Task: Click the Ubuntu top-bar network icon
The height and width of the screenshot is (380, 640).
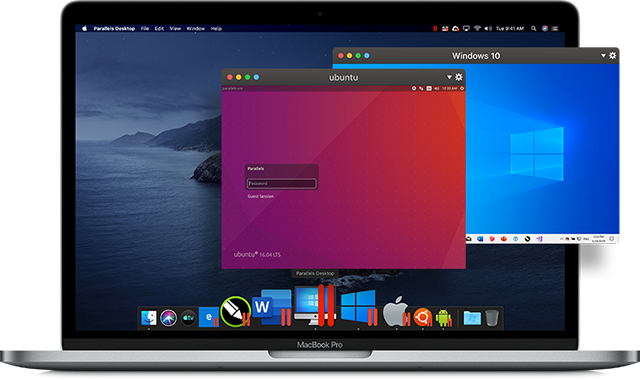Action: pyautogui.click(x=421, y=88)
